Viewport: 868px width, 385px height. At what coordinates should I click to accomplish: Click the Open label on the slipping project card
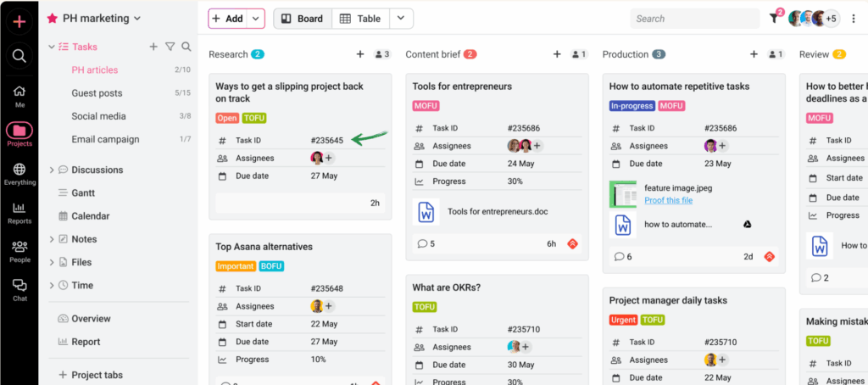coord(227,118)
